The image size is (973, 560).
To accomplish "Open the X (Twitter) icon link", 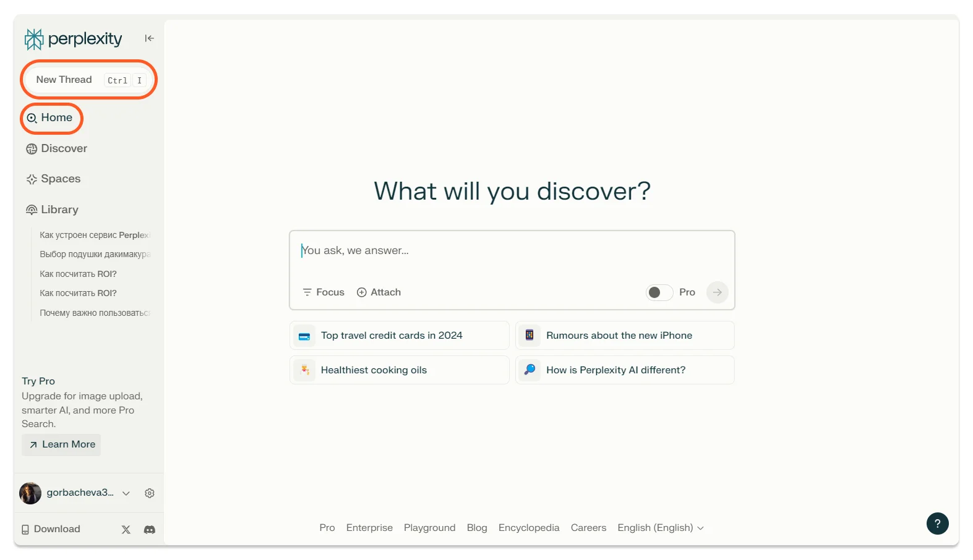I will pos(126,530).
